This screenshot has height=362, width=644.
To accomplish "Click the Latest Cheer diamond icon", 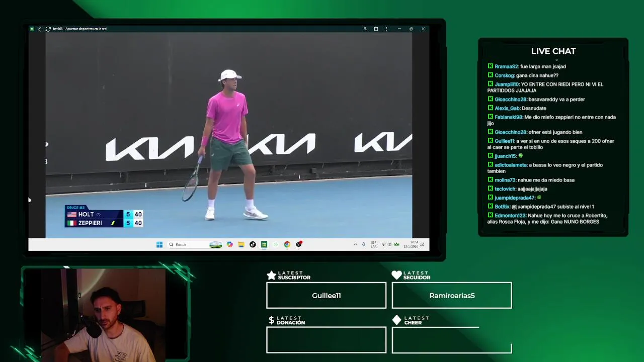I will click(396, 320).
